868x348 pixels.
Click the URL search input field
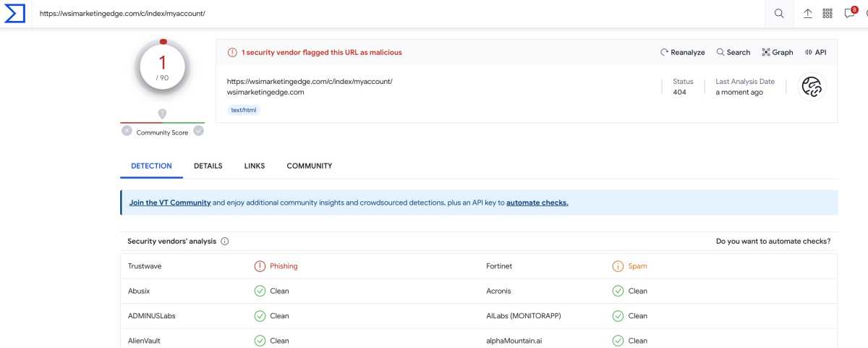(398, 13)
